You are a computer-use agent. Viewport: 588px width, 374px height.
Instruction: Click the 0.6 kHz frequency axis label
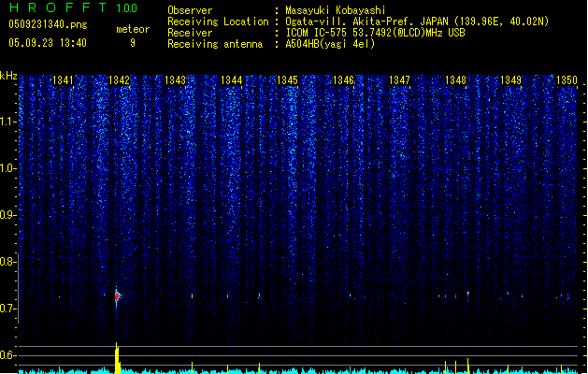tap(8, 355)
